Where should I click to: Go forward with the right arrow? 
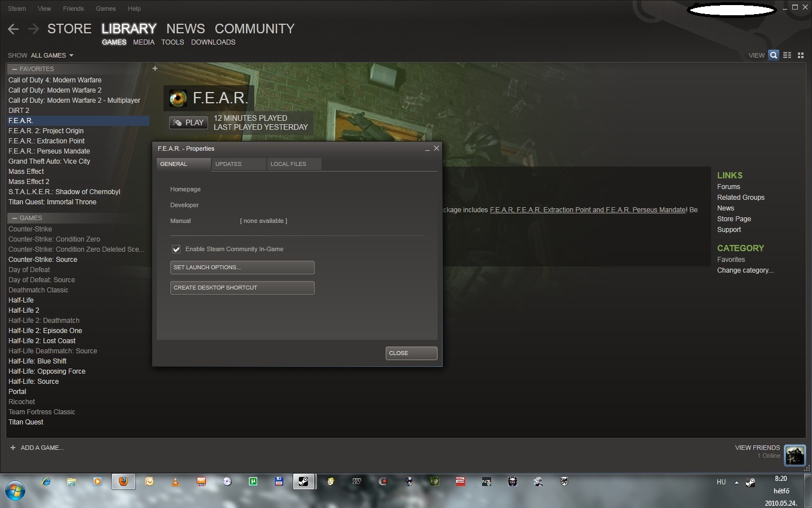pyautogui.click(x=33, y=29)
